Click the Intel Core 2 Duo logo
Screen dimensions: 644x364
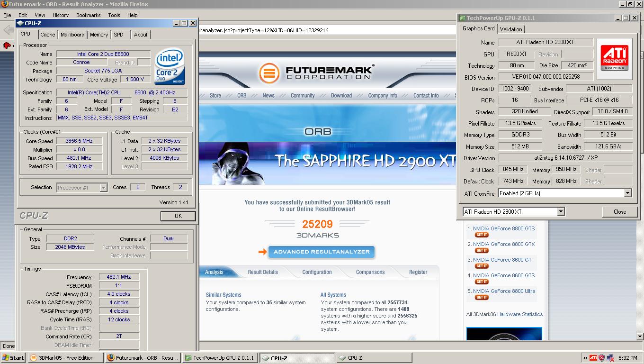click(170, 66)
